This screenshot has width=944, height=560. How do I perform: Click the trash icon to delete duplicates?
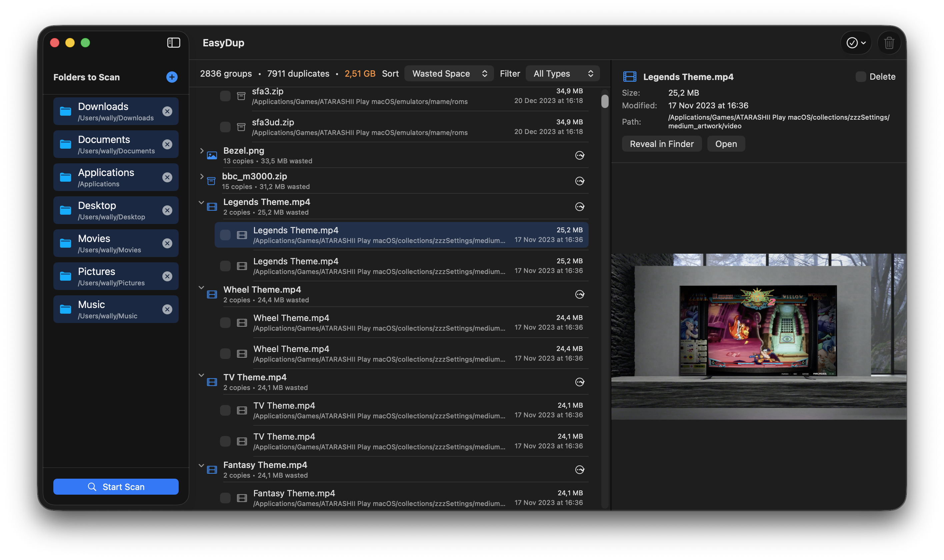[889, 43]
